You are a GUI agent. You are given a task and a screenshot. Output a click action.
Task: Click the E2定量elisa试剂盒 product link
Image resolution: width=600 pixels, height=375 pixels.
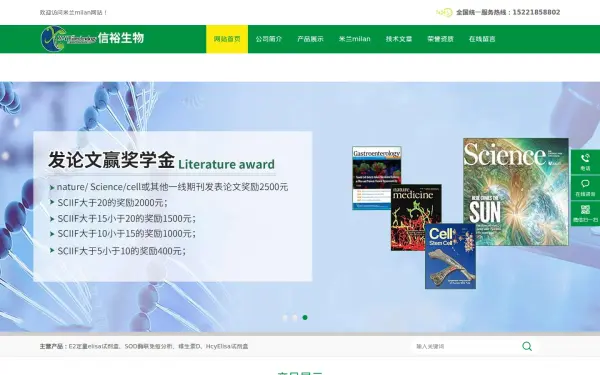(95, 346)
